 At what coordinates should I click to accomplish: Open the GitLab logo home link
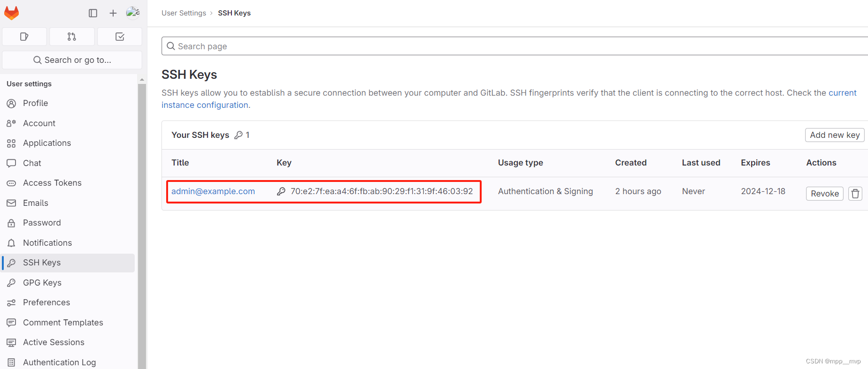click(11, 13)
